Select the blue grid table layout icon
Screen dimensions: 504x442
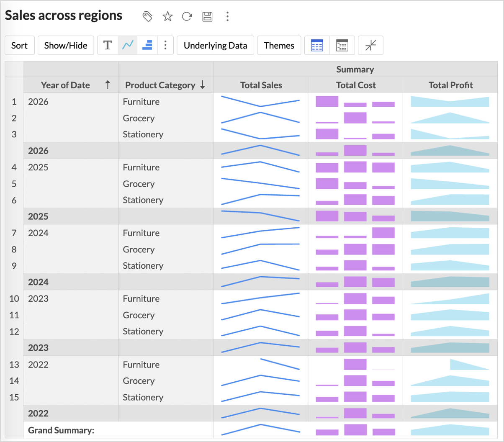pyautogui.click(x=317, y=45)
